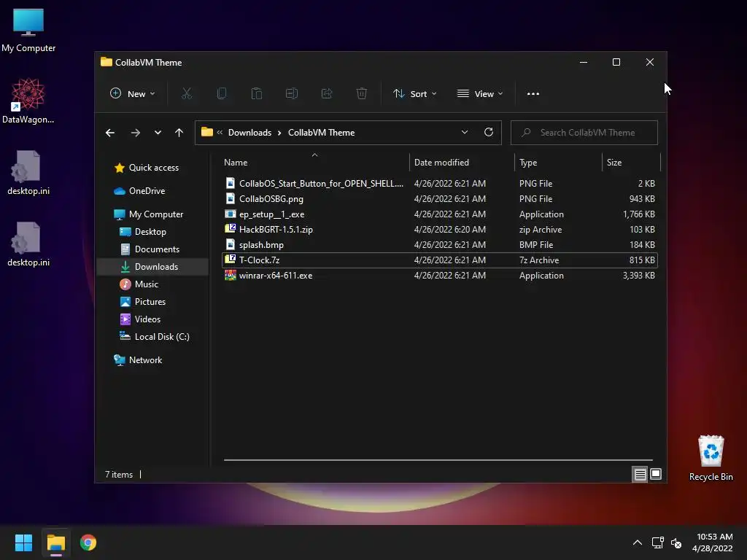Screen dimensions: 747x560
Task: Open Recycle Bin on the desktop
Action: 711,458
